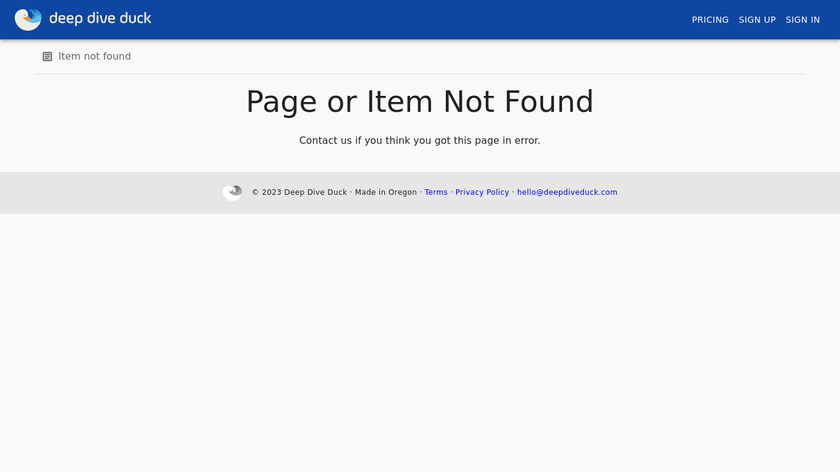Image resolution: width=840 pixels, height=472 pixels.
Task: Click the blank area below the footer
Action: 420,343
